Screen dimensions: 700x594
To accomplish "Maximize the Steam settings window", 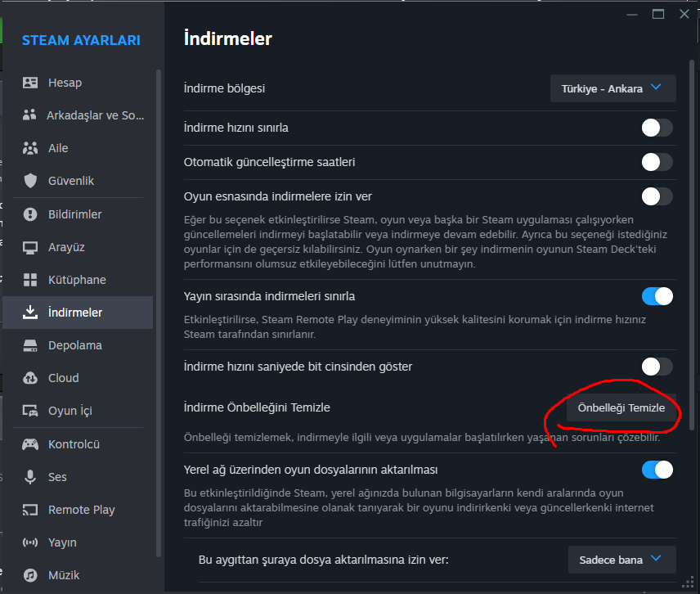I will click(x=658, y=14).
